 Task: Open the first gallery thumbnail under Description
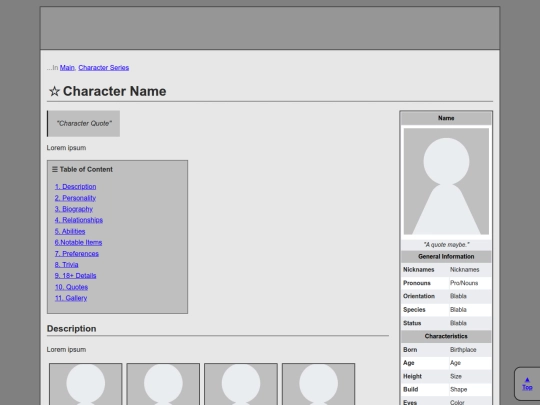[x=85, y=384]
